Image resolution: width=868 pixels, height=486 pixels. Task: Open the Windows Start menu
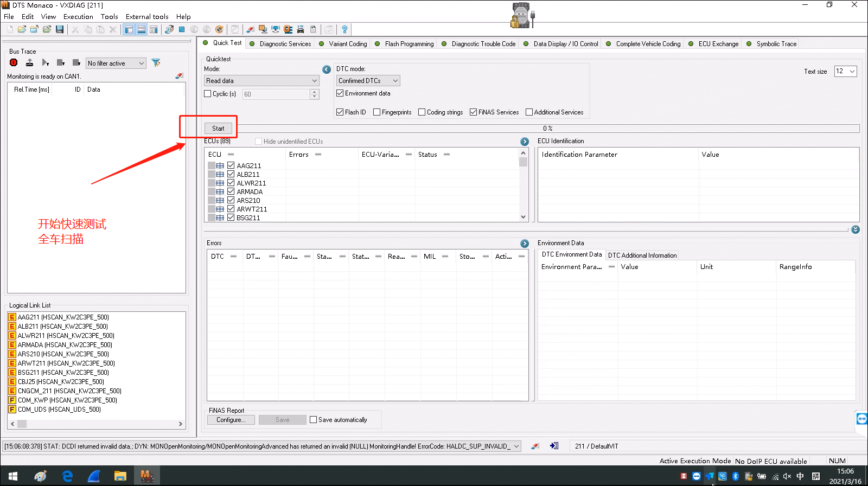click(13, 476)
